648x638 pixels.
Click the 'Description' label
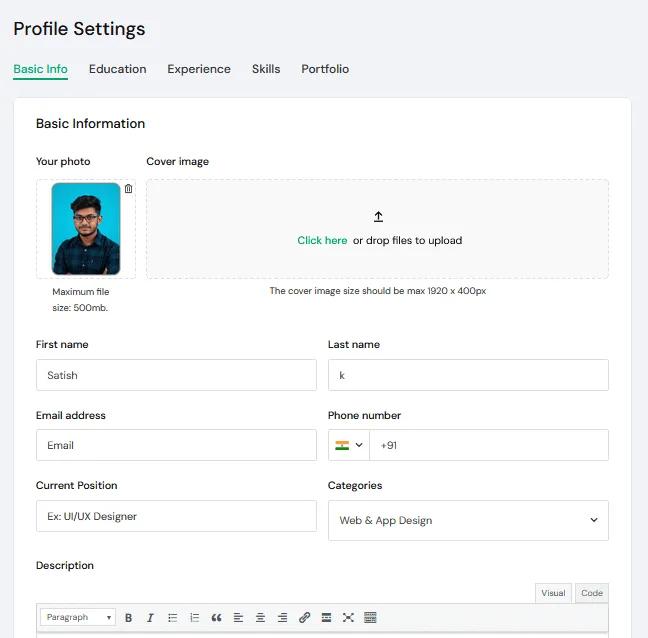pyautogui.click(x=65, y=565)
